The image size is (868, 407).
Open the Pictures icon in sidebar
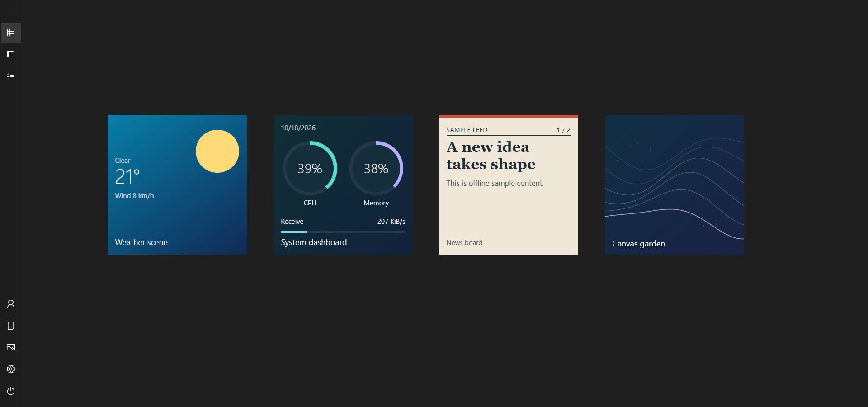[x=11, y=347]
